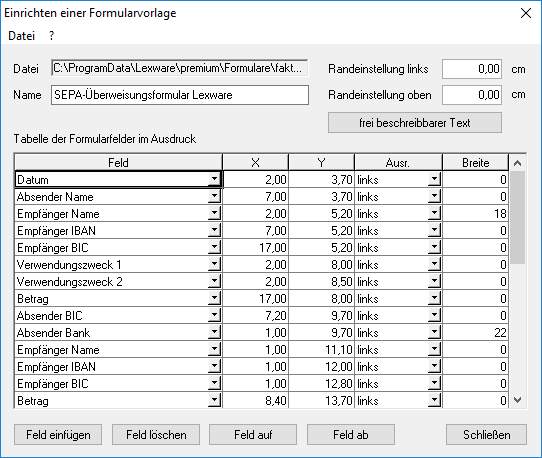
Task: Move field down with 'Feld ab'
Action: (x=351, y=434)
